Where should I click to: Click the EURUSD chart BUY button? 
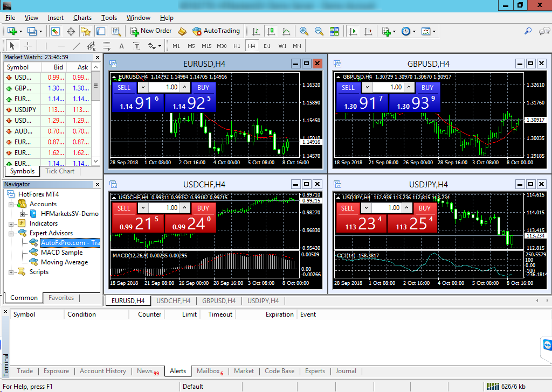203,87
